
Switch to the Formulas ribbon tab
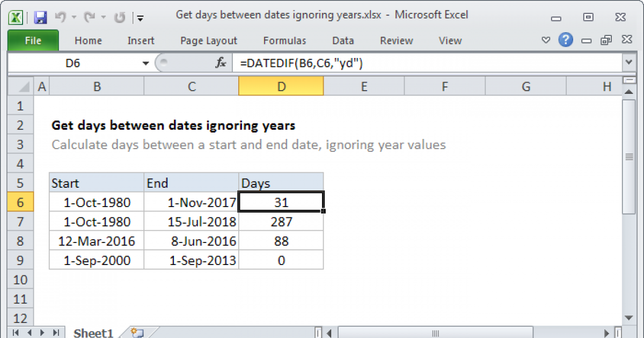[284, 41]
